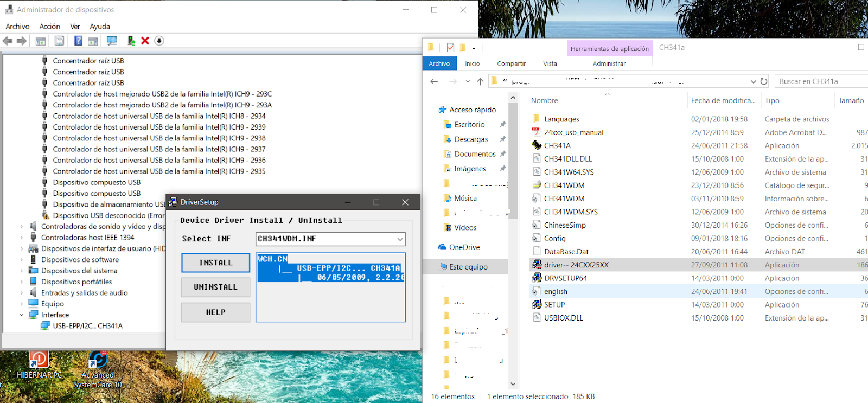Screen dimensions: 868x403
Task: Open Este equipo in navigation pane
Action: coord(469,267)
